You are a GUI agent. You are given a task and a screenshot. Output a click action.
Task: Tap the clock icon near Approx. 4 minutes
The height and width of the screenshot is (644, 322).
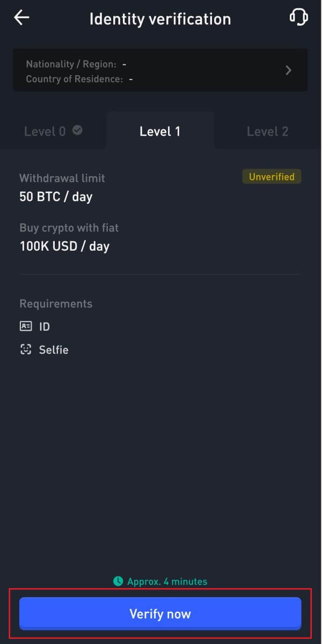118,581
